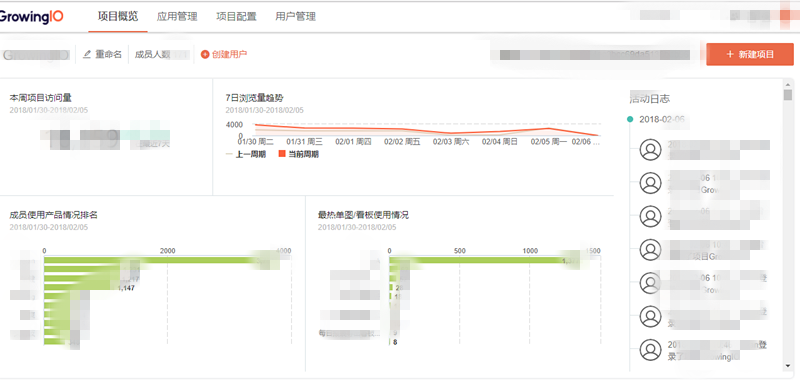Switch to the 项目概览 tab

click(118, 16)
